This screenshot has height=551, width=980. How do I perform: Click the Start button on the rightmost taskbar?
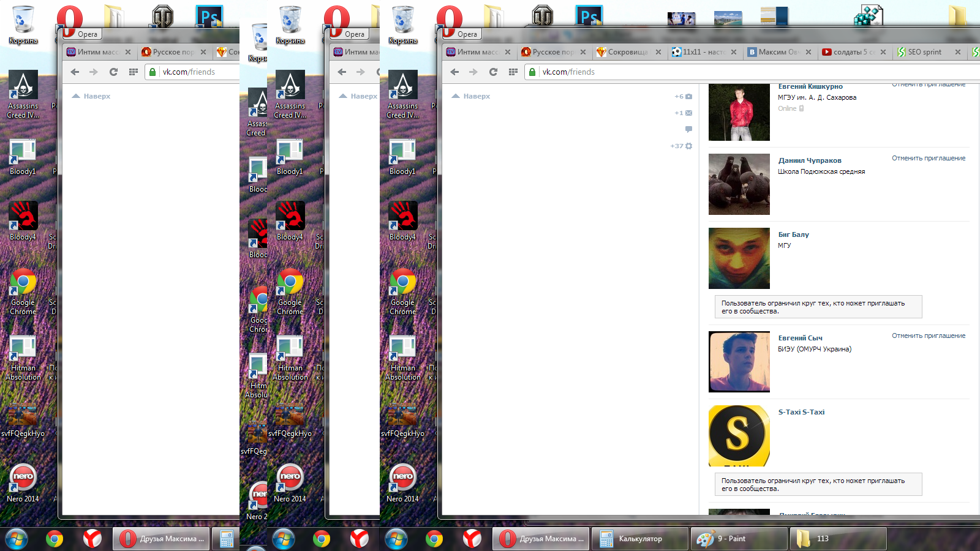tap(396, 539)
